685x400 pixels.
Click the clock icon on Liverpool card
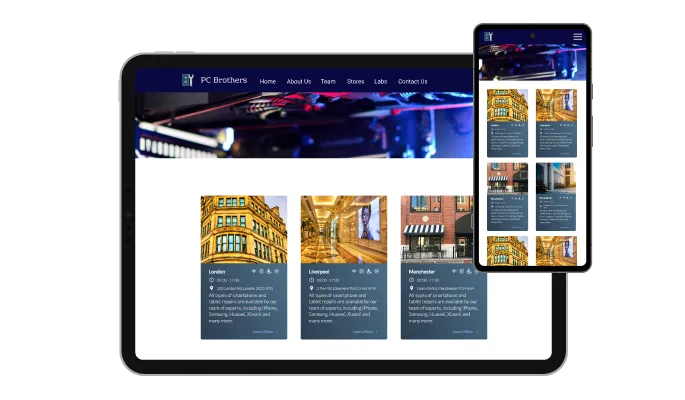pos(312,280)
